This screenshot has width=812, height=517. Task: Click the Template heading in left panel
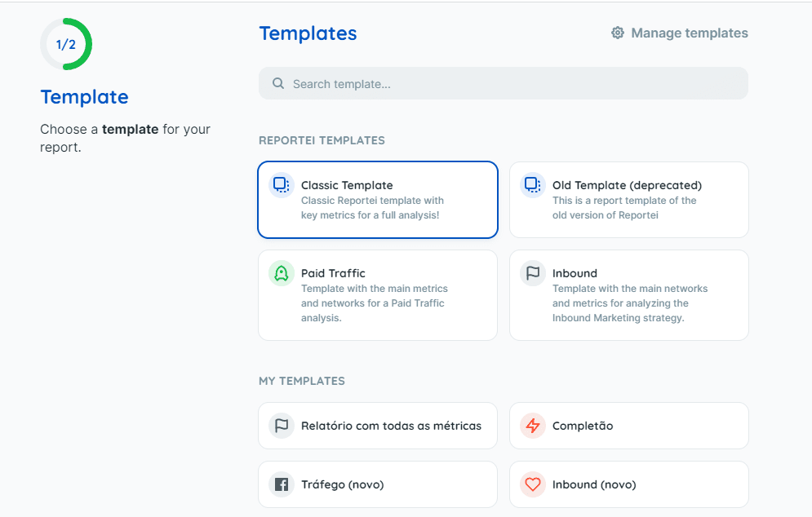84,97
